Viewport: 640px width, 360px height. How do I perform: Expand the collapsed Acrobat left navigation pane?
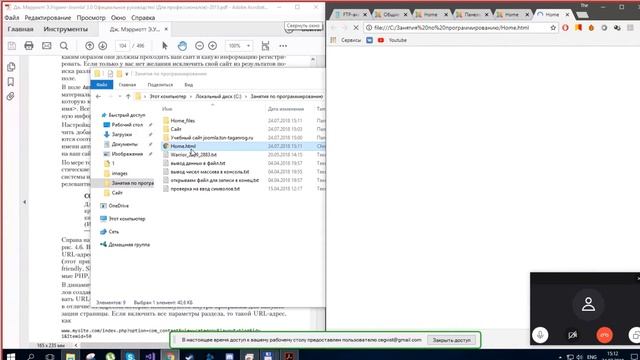click(24, 202)
